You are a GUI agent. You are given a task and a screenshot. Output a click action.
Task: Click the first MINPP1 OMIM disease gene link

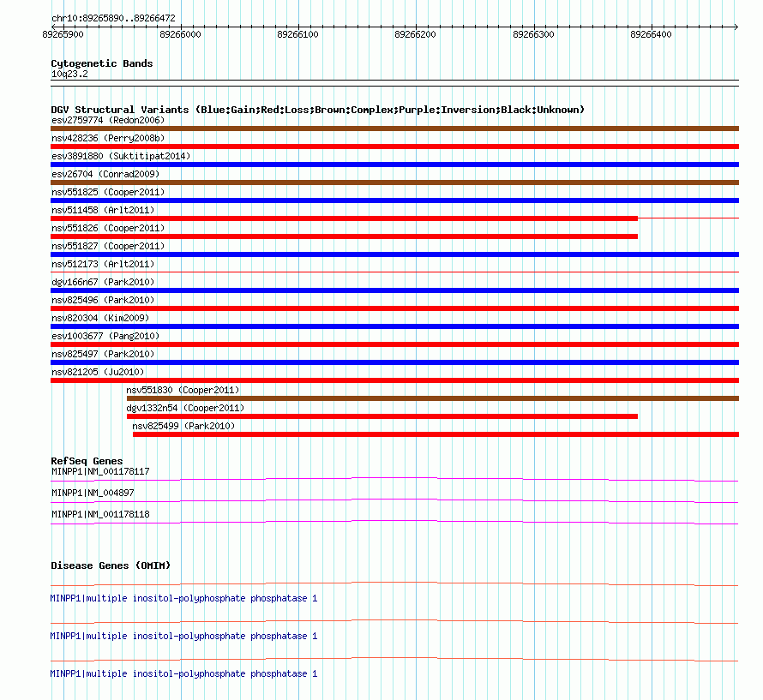184,598
